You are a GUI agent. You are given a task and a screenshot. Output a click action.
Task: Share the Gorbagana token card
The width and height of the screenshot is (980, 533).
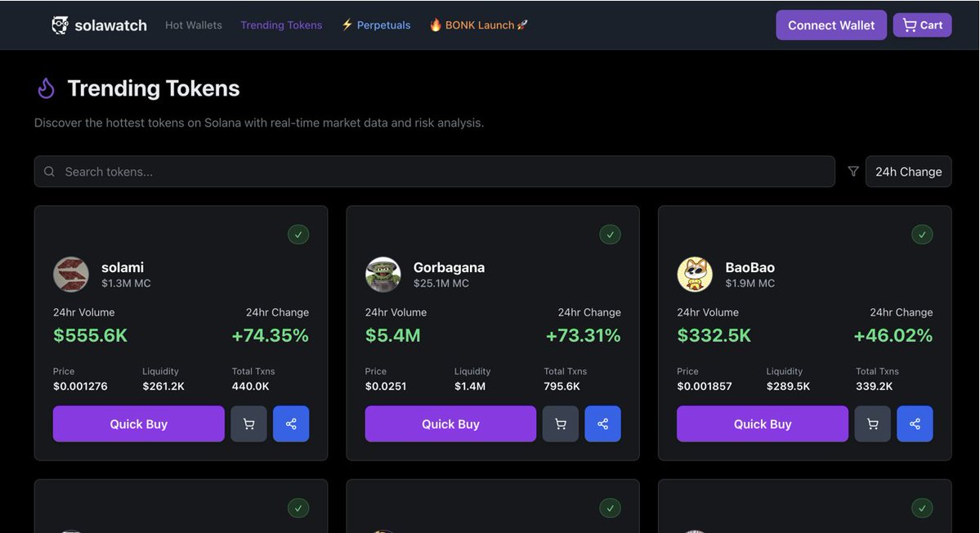click(603, 423)
